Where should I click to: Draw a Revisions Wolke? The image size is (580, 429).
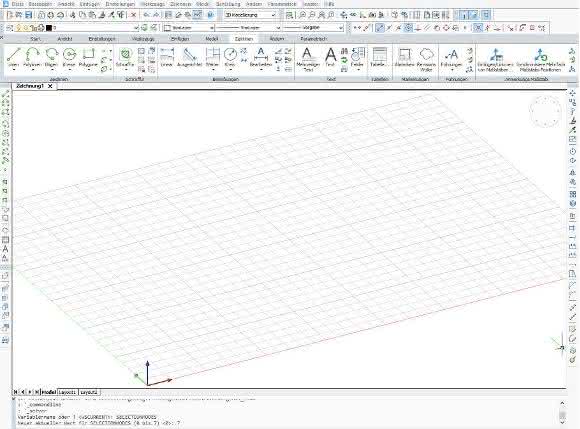click(426, 59)
